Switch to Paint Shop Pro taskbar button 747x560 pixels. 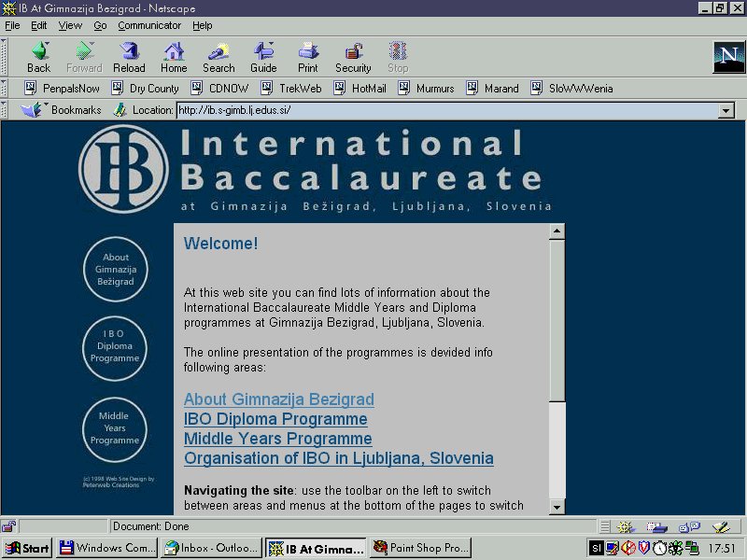421,548
